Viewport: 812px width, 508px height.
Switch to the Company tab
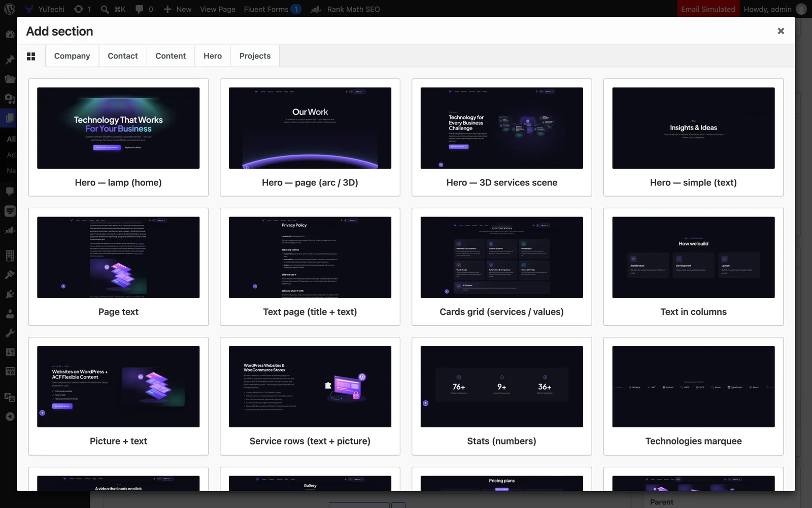[x=72, y=56]
